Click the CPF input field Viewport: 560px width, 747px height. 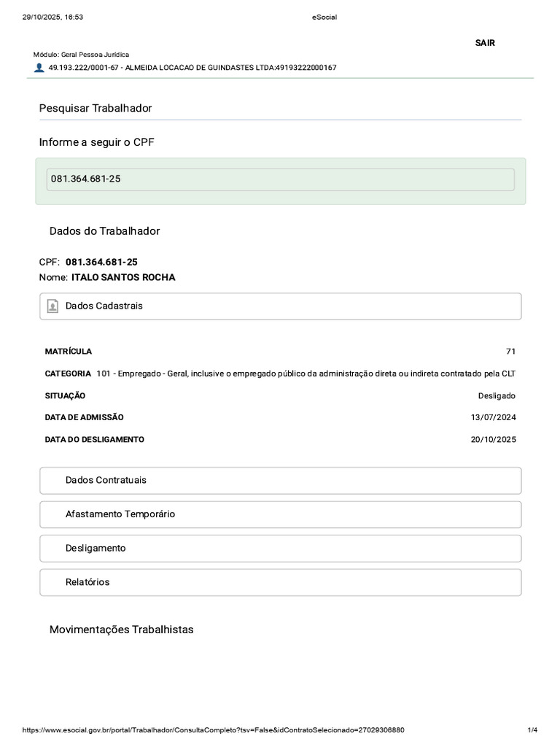tap(281, 179)
